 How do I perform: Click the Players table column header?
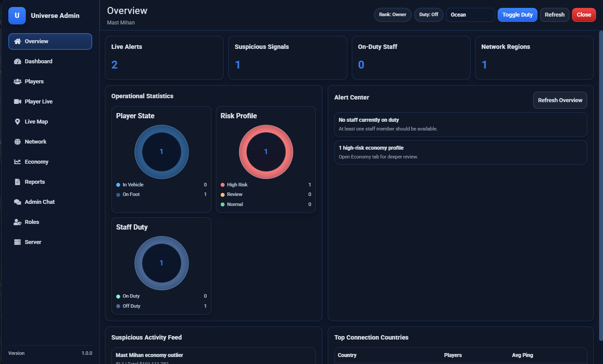coord(453,355)
